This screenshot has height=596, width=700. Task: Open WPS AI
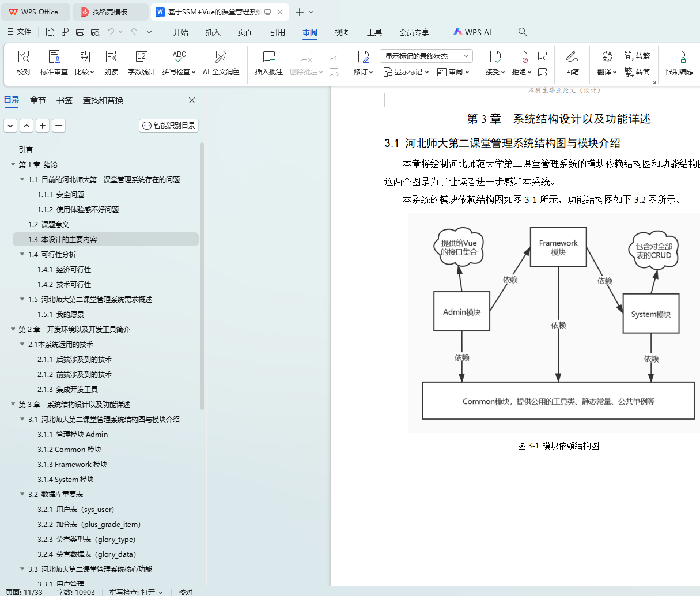point(472,32)
